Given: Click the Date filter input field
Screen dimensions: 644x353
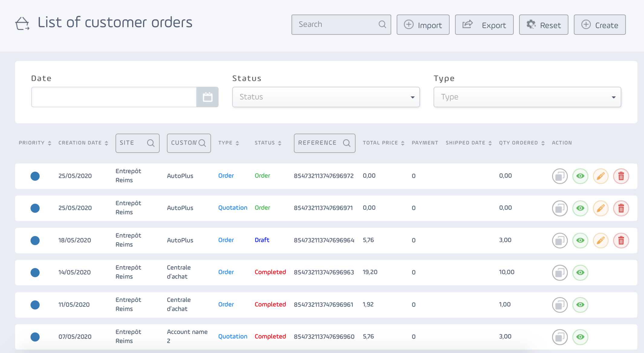Looking at the screenshot, I should 114,97.
